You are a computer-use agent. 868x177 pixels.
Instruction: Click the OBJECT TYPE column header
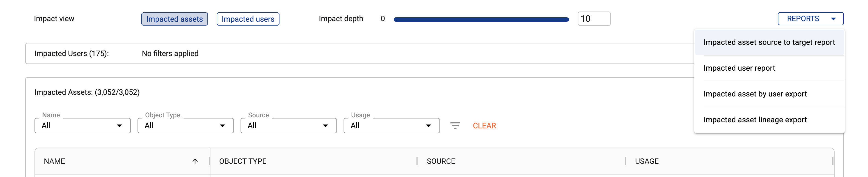point(242,161)
